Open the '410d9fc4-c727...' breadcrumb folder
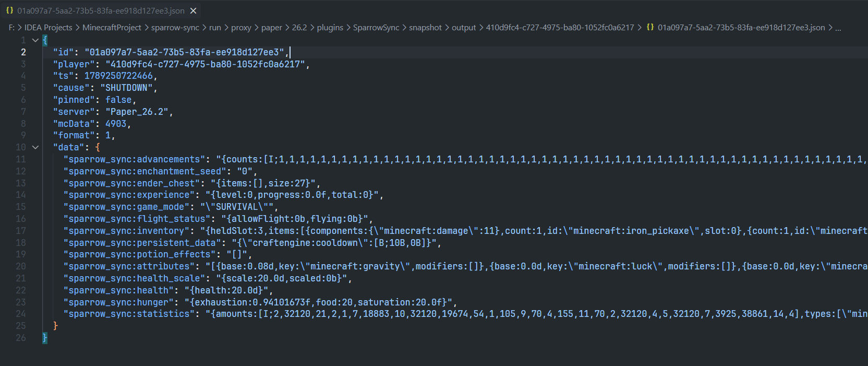 point(560,27)
